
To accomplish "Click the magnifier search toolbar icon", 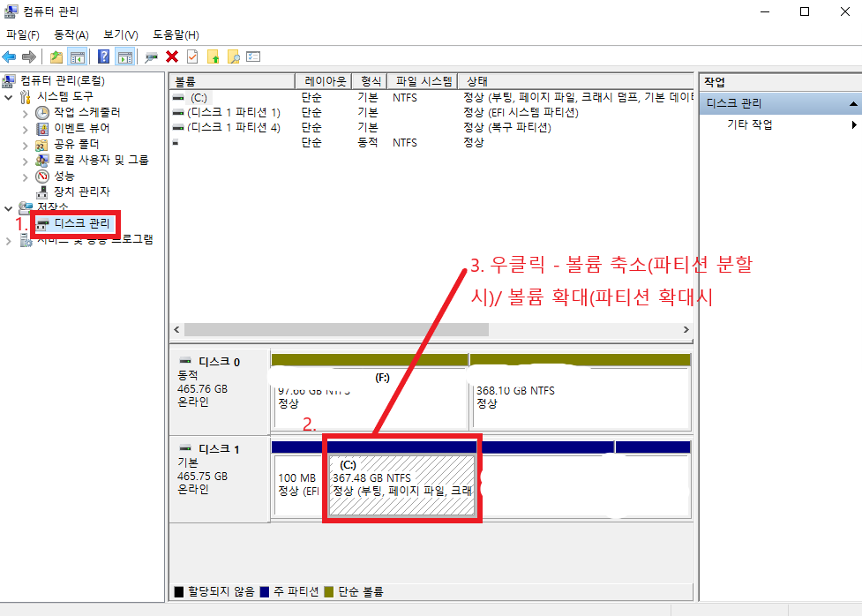I will point(233,56).
